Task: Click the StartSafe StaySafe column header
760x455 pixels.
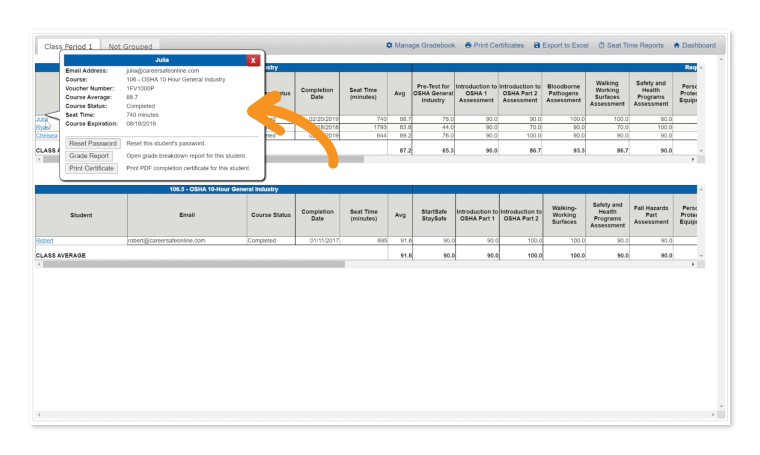Action: [x=434, y=215]
